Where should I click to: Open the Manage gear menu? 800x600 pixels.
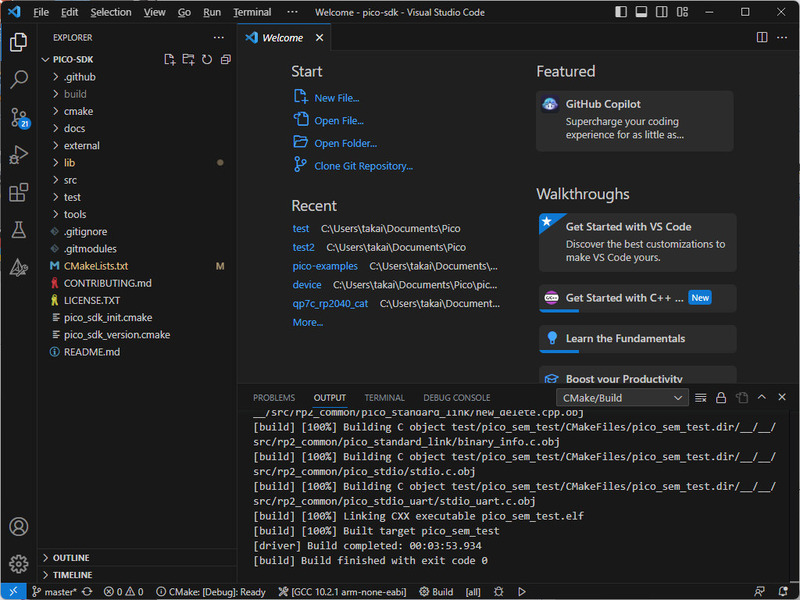pos(18,563)
